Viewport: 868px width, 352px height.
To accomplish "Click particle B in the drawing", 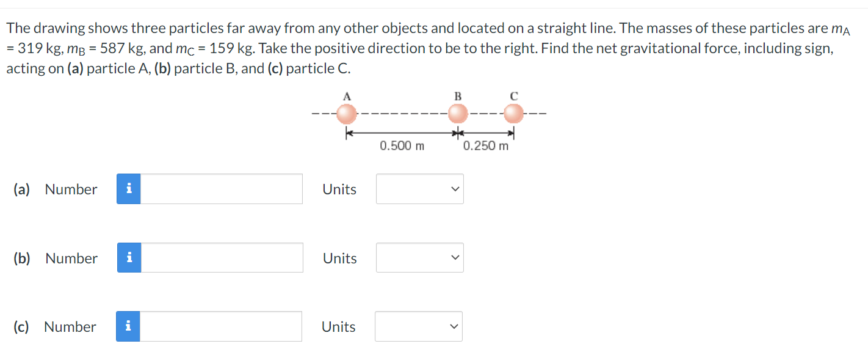I will click(x=458, y=113).
